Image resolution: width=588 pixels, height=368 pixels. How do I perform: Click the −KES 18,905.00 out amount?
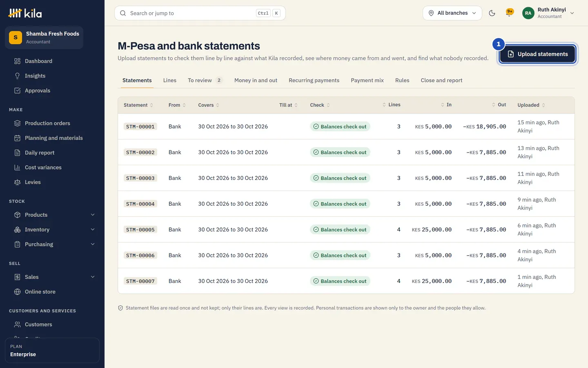[484, 126]
